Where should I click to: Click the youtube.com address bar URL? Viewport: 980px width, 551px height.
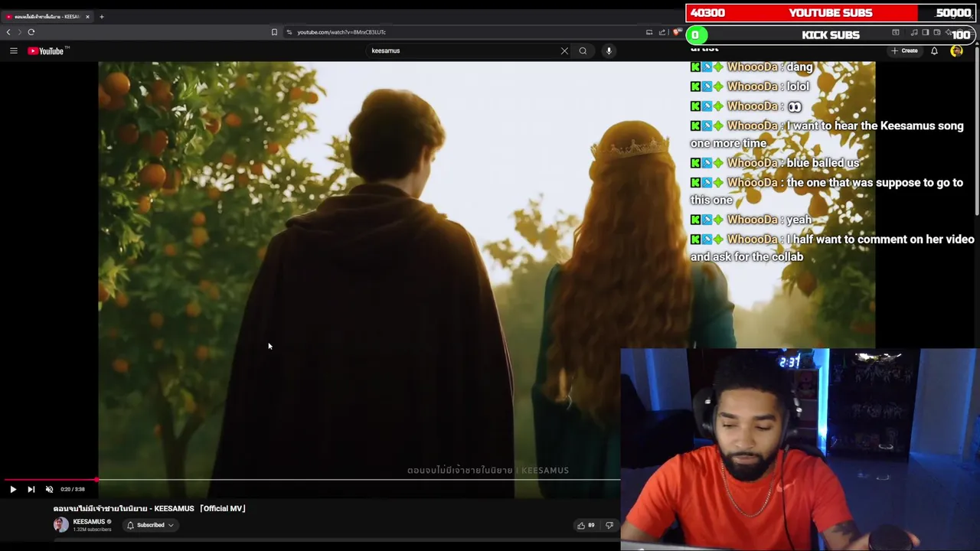click(341, 32)
